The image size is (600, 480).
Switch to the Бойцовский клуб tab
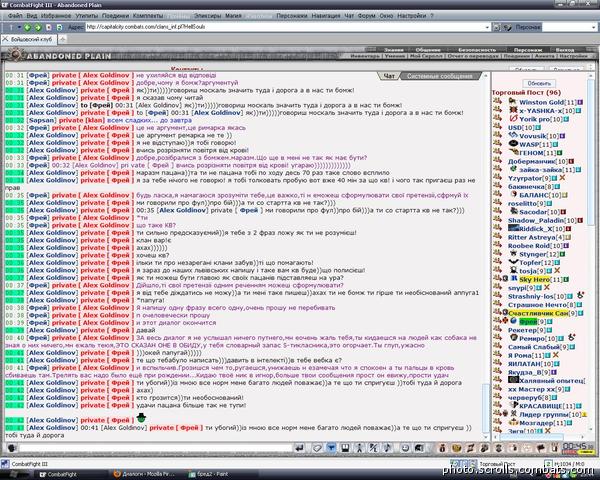pyautogui.click(x=29, y=39)
